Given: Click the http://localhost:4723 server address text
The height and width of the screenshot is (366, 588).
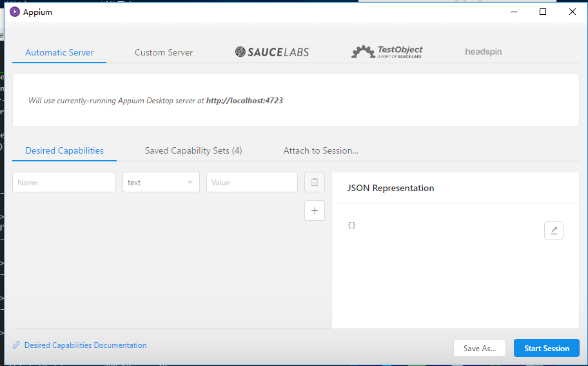Looking at the screenshot, I should [244, 101].
